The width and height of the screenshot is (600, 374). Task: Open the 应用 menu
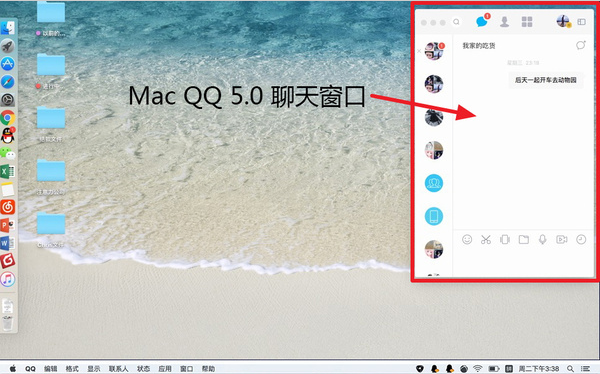pyautogui.click(x=165, y=369)
